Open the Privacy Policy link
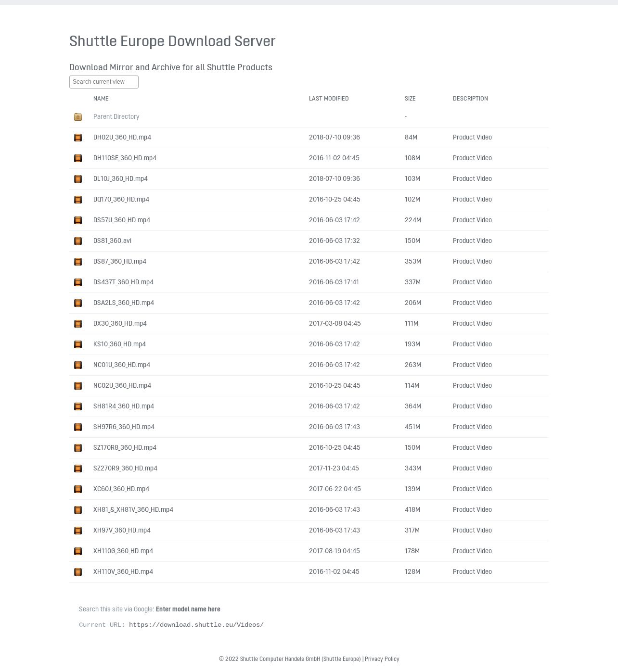This screenshot has height=672, width=618. 382,659
